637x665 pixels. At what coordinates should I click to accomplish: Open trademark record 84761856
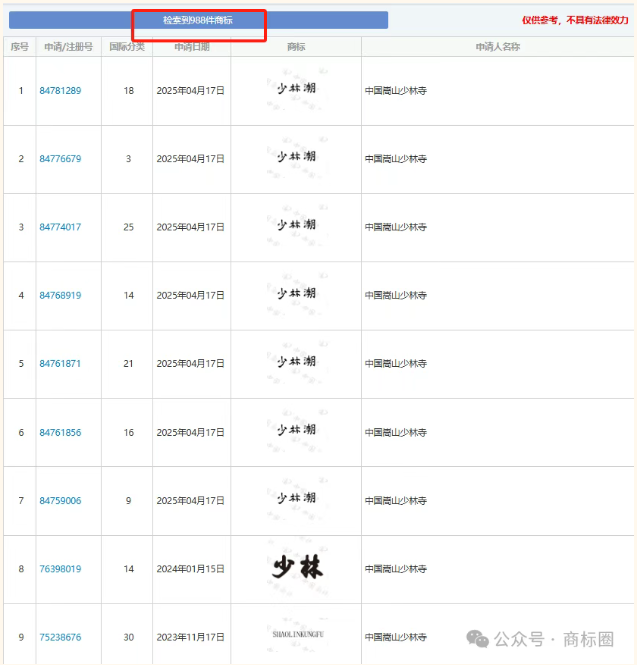click(60, 432)
